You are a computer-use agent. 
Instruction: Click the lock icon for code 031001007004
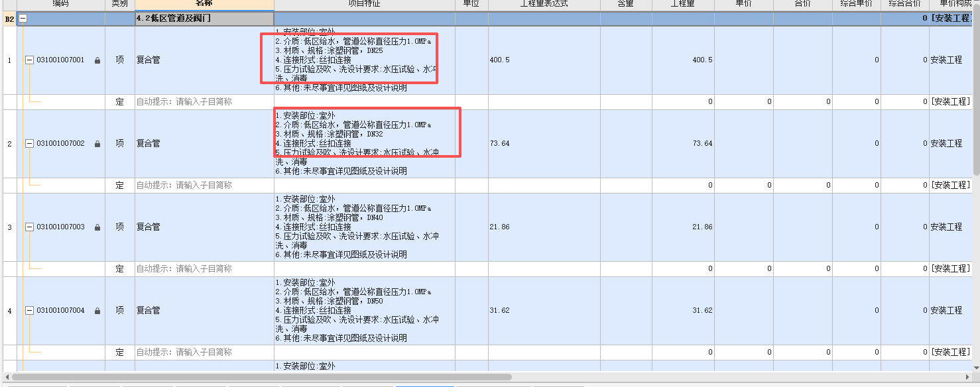click(97, 310)
